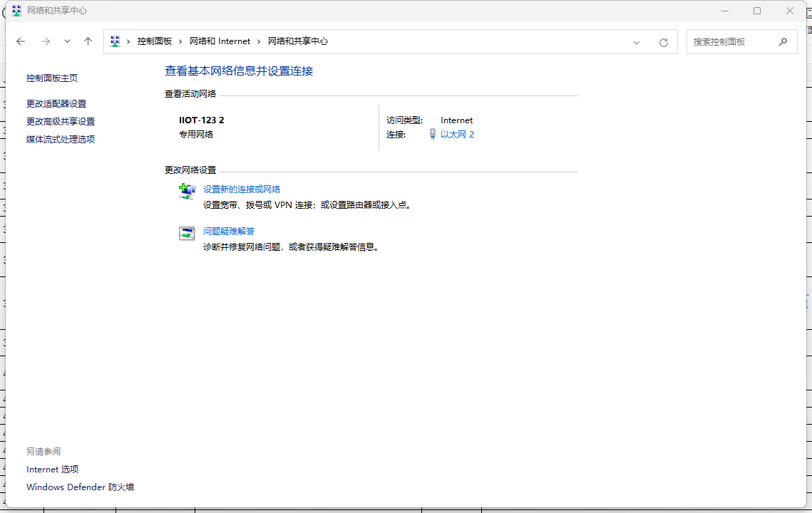Select 网络和 Internet breadcrumb item
The width and height of the screenshot is (812, 513).
coord(220,41)
